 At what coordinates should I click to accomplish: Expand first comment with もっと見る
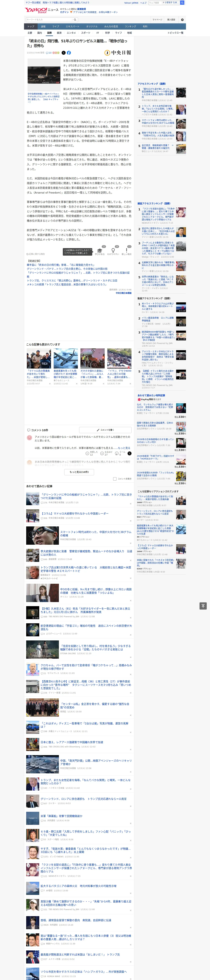click(124, 448)
